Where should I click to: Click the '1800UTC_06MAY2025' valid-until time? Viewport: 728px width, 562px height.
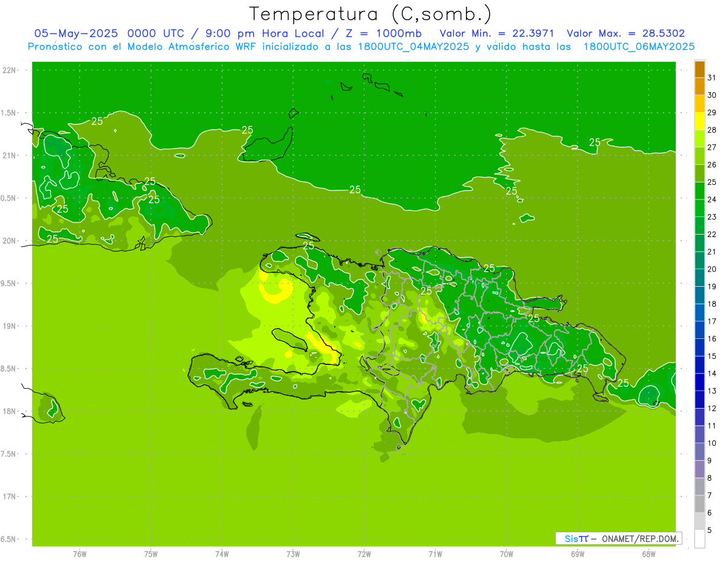639,47
